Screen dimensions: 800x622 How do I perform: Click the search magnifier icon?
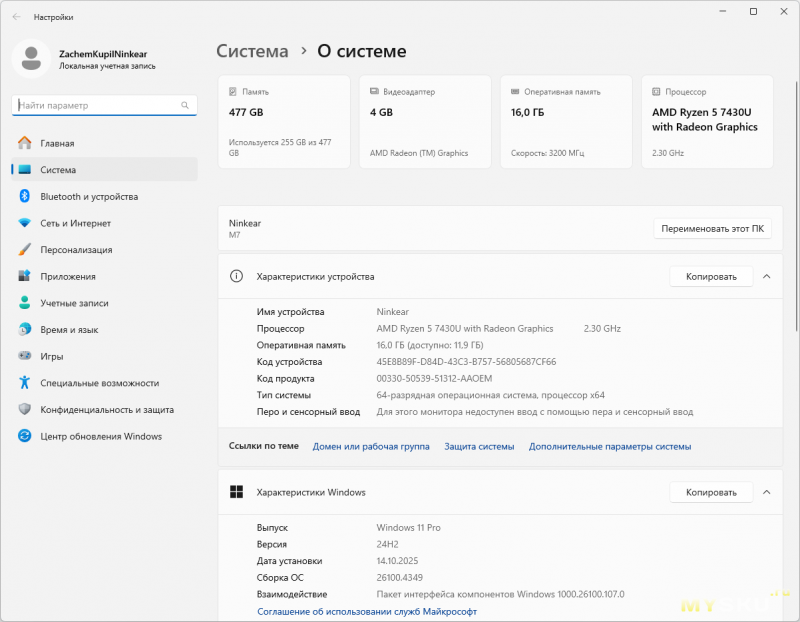pyautogui.click(x=185, y=105)
